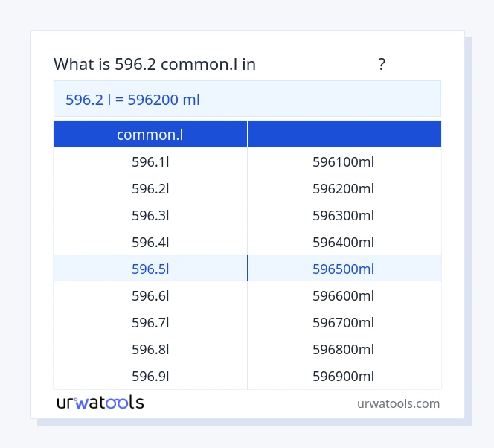This screenshot has width=494, height=448.
Task: Select the 596100ml table cell
Action: (x=344, y=161)
